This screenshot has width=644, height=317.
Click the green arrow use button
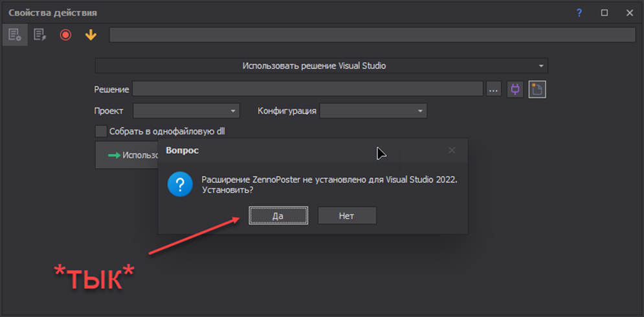pos(127,155)
